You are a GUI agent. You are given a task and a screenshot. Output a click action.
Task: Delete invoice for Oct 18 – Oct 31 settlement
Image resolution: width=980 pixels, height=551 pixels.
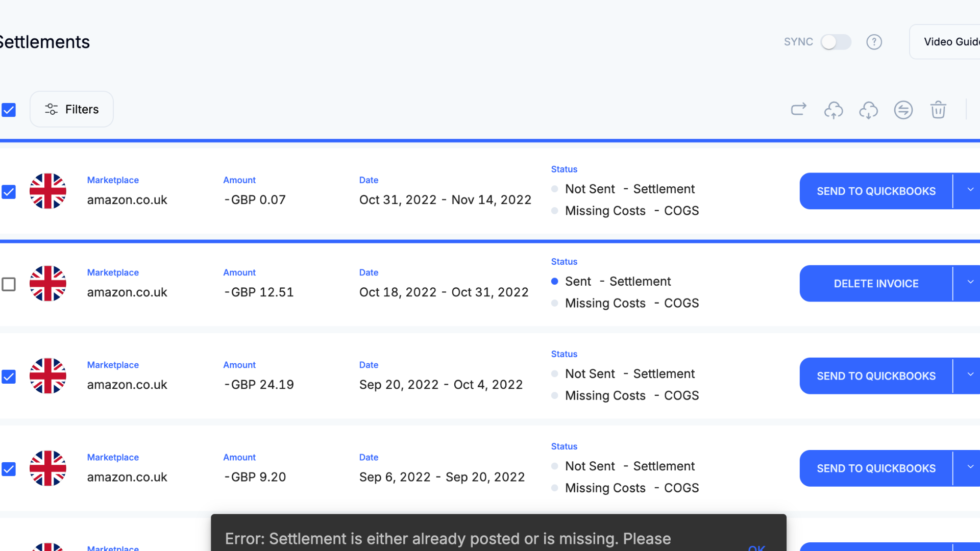tap(876, 284)
